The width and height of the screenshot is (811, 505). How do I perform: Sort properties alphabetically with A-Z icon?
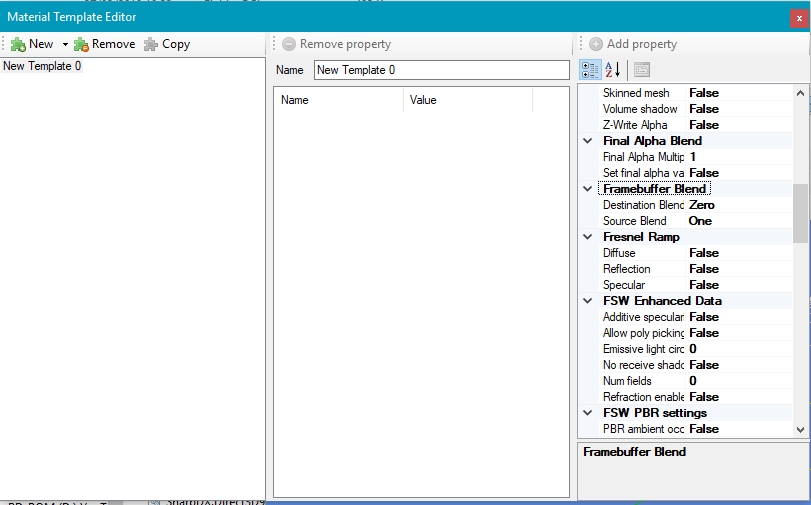click(614, 69)
